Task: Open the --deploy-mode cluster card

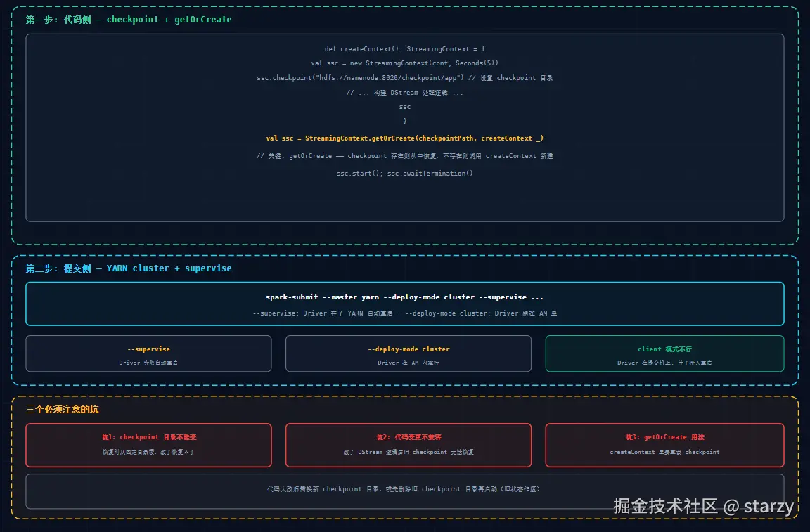Action: pyautogui.click(x=408, y=353)
